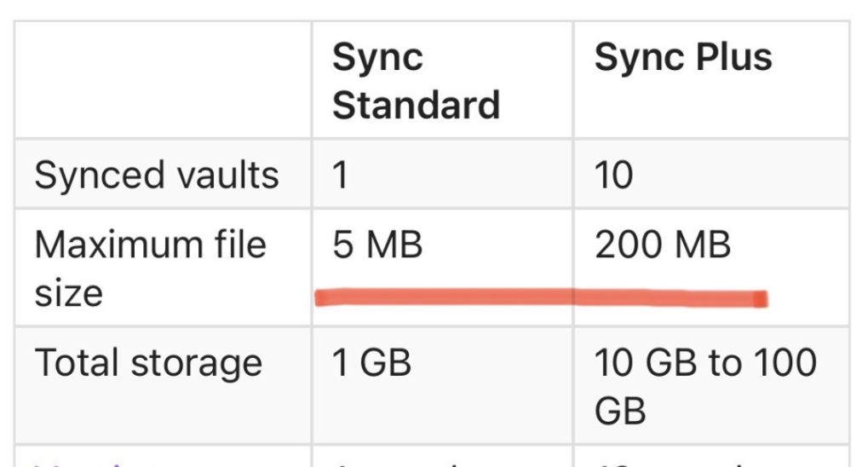Click the red underline highlight stroke
Image resolution: width=868 pixels, height=467 pixels.
click(541, 298)
